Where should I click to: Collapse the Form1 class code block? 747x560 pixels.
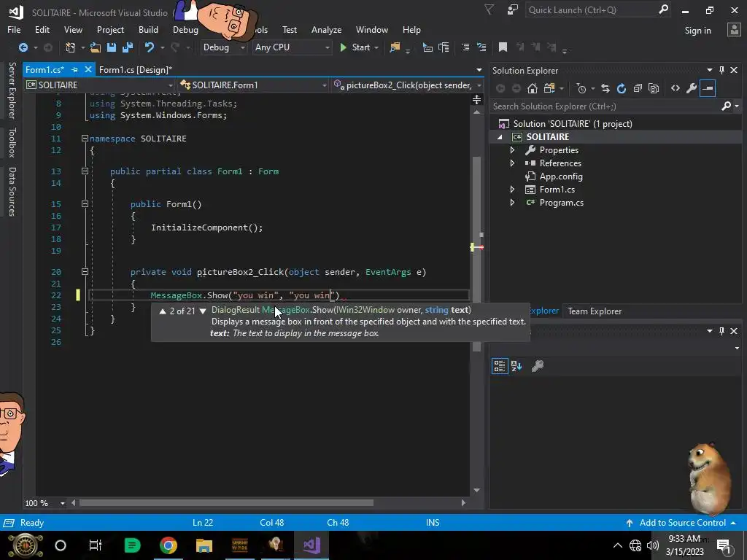[x=85, y=171]
